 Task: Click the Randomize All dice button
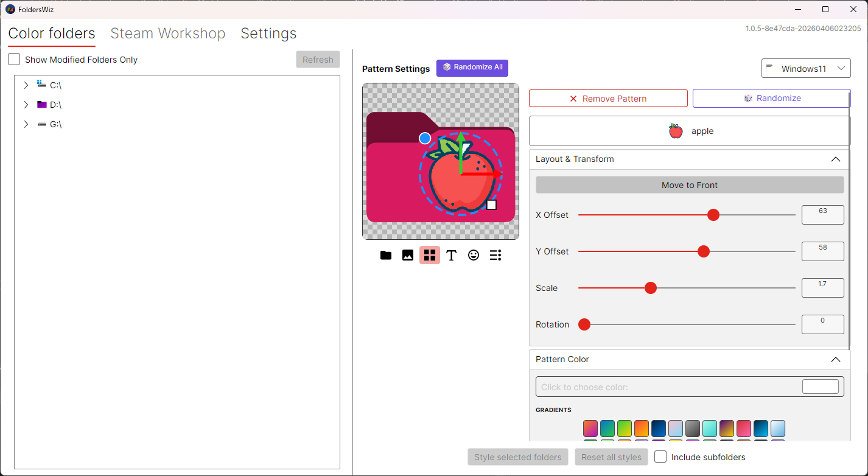[x=472, y=68]
